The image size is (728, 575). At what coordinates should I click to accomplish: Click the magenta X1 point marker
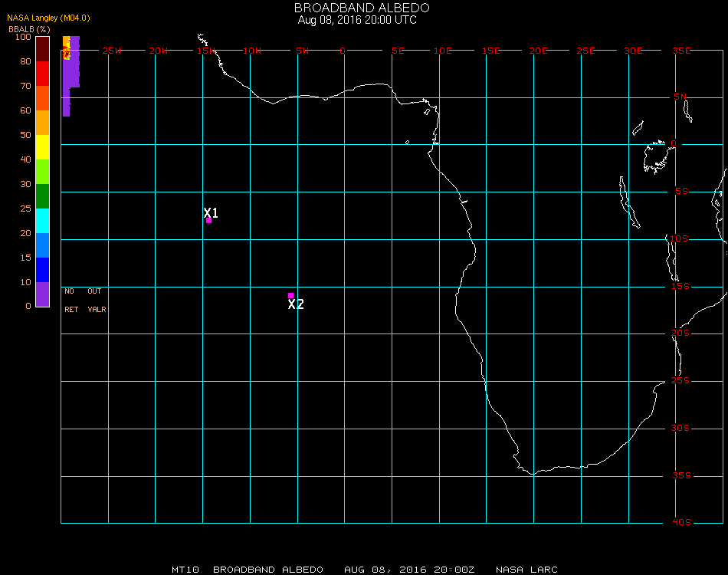click(209, 221)
